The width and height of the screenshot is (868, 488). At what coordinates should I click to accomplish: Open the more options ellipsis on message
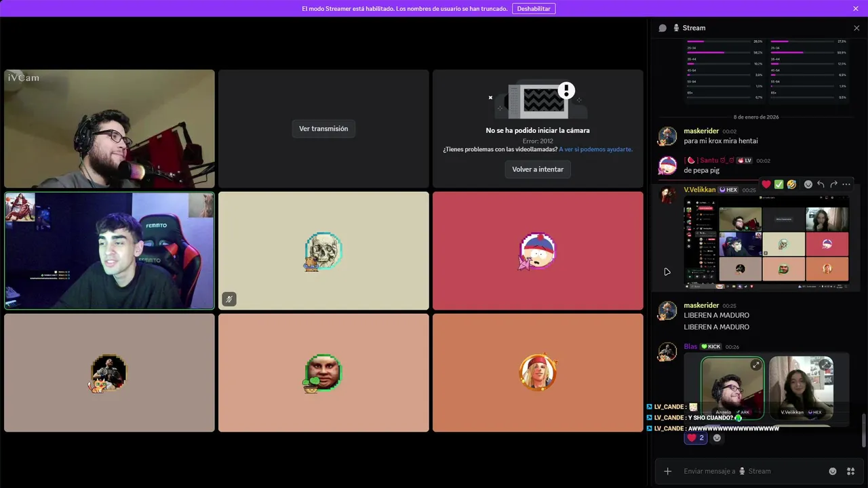[846, 184]
